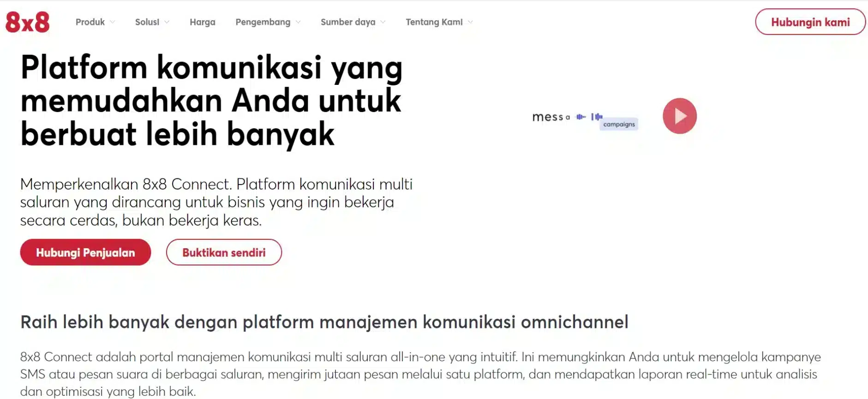This screenshot has width=868, height=399.
Task: Expand the Sumber daya dropdown chevron
Action: [383, 22]
